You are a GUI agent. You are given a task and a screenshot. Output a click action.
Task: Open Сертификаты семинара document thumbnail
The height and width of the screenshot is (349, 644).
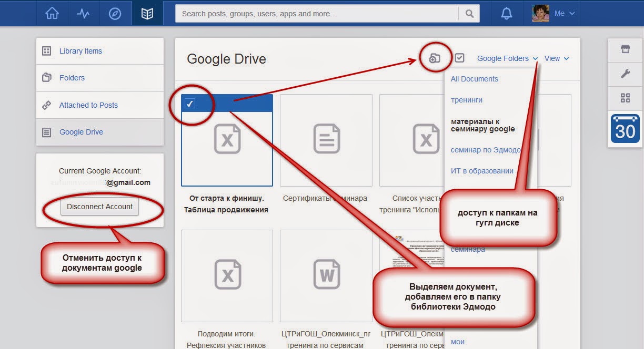[326, 140]
